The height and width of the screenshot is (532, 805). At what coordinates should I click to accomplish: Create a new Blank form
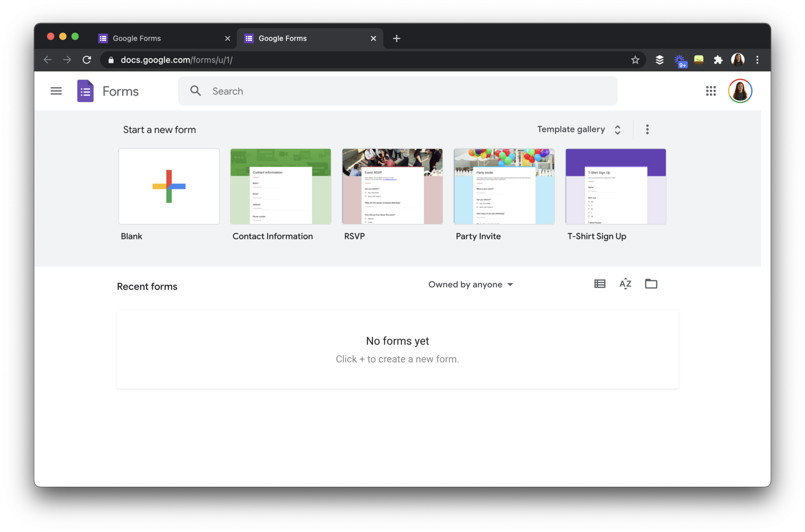(x=169, y=186)
